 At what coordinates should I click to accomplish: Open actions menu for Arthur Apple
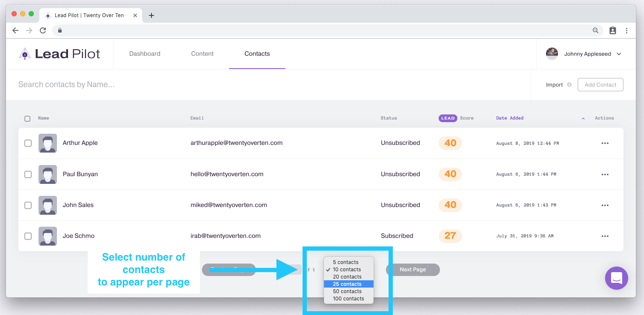tap(605, 144)
